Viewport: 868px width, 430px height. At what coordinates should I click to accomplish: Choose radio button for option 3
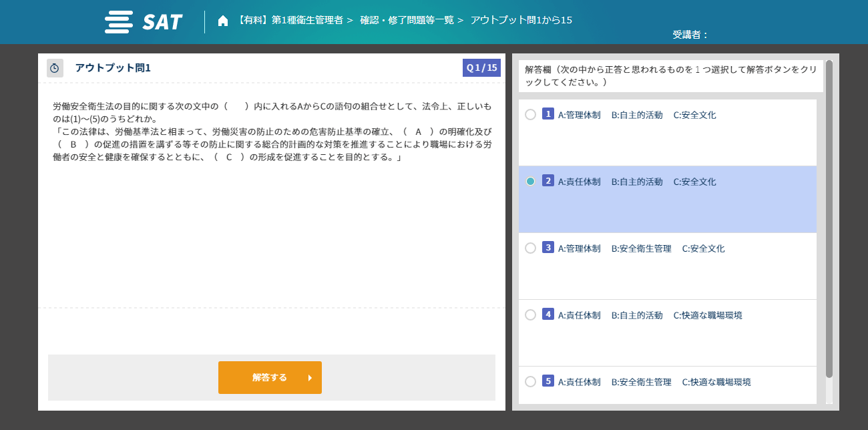pos(530,248)
